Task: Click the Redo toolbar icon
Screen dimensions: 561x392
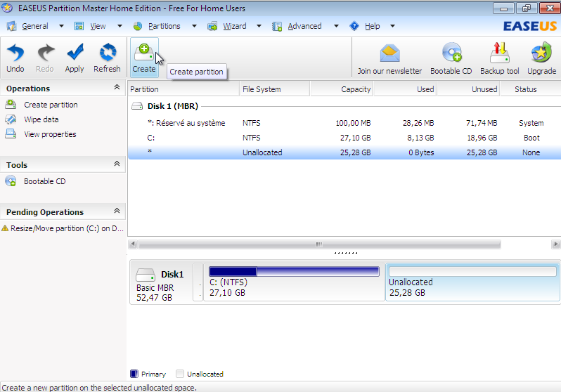Action: [46, 53]
